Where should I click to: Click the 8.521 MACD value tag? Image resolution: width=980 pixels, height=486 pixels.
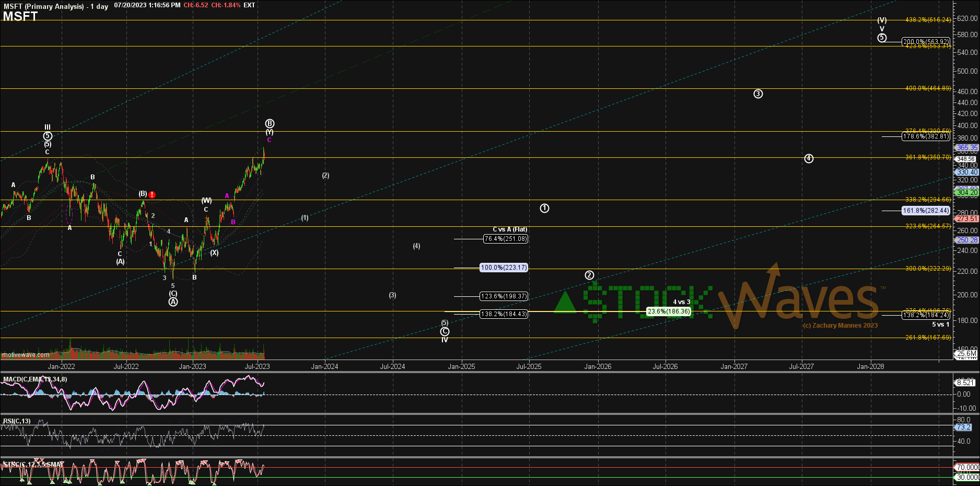pyautogui.click(x=964, y=383)
